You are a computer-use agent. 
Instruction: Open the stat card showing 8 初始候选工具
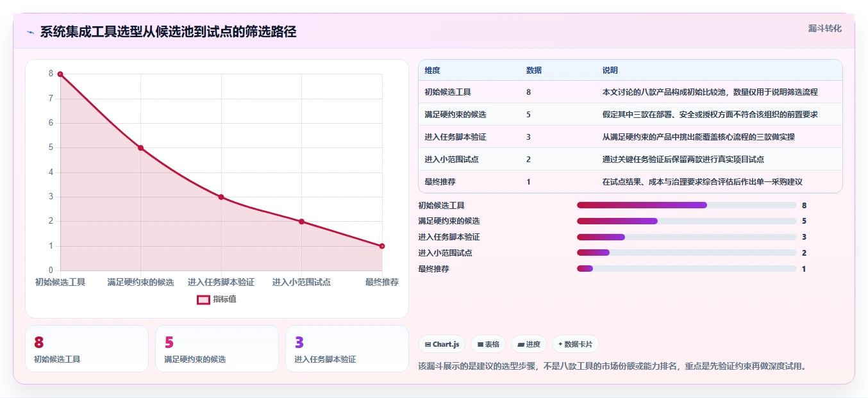coord(87,349)
